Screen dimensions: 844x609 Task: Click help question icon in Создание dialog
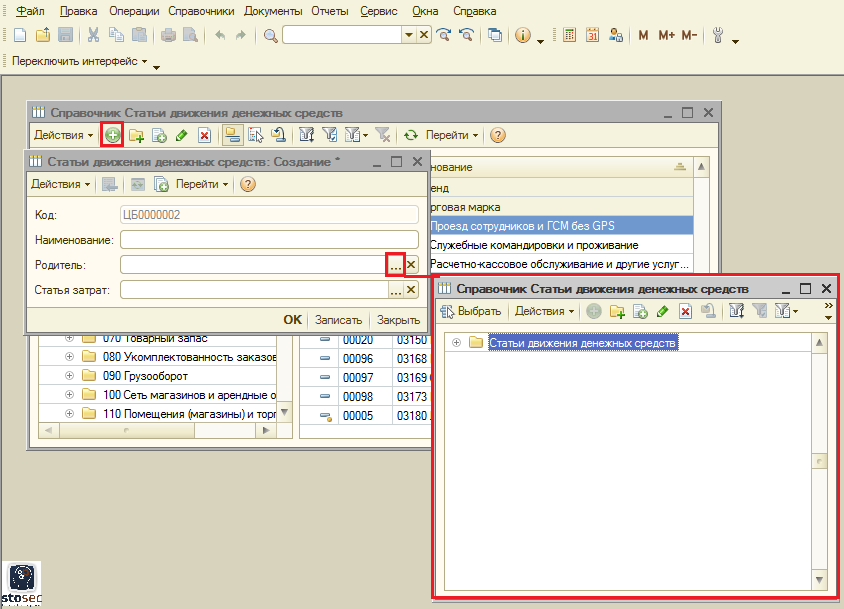(248, 184)
